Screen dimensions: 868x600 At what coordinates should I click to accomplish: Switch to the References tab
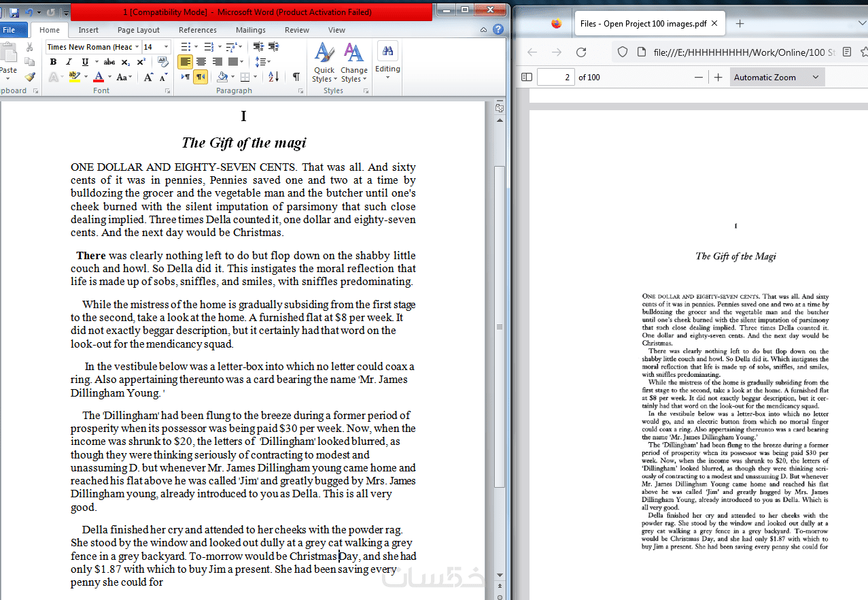click(198, 30)
